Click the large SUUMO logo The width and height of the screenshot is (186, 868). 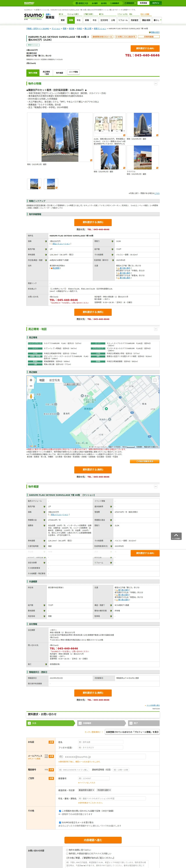point(34,16)
